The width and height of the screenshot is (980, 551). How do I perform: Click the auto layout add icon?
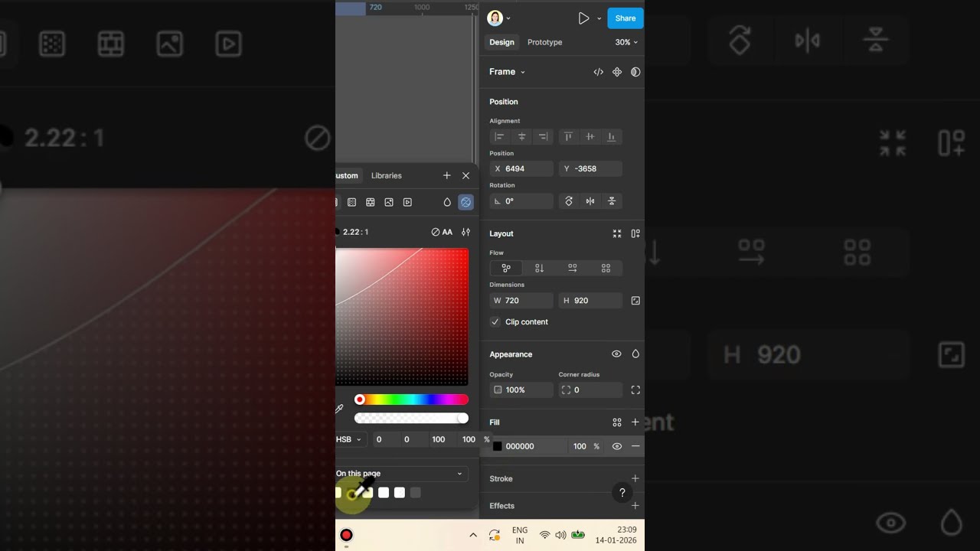coord(635,233)
